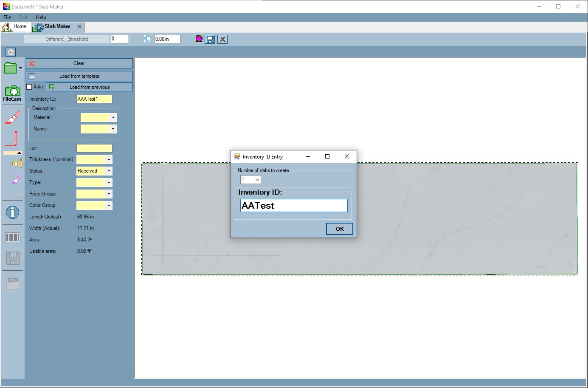Switch to the Home tab
This screenshot has width=588, height=388.
(x=15, y=27)
